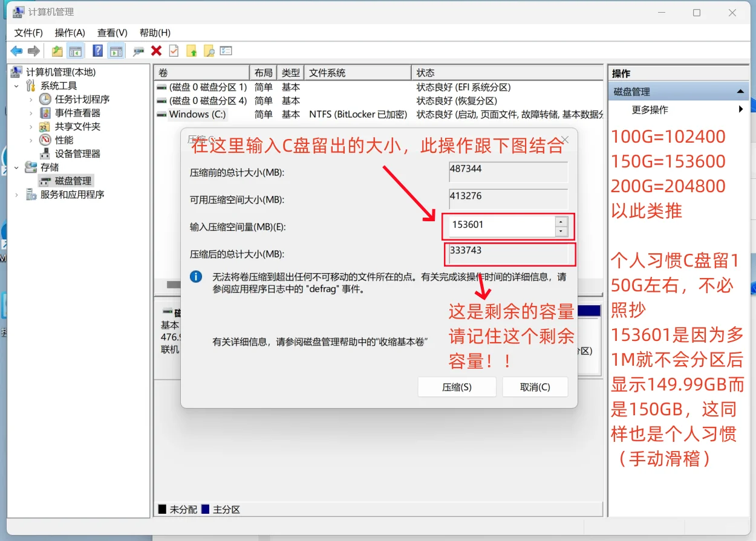Click the gray Forward arrow toolbar icon
This screenshot has height=541, width=756.
pyautogui.click(x=34, y=51)
